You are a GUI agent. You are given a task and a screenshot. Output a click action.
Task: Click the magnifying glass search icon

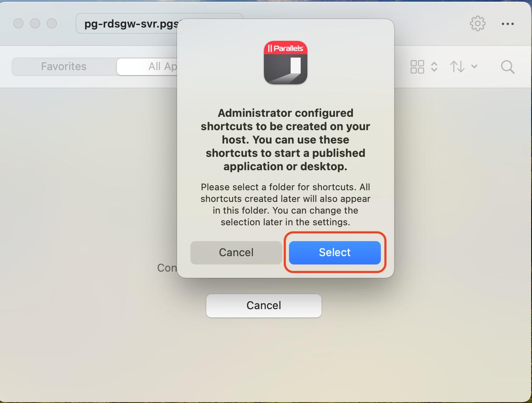[x=508, y=67]
